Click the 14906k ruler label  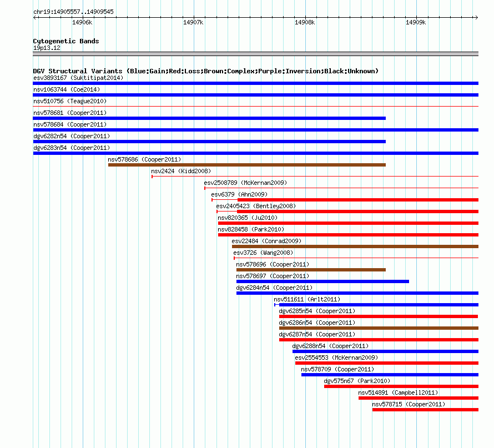[x=82, y=22]
